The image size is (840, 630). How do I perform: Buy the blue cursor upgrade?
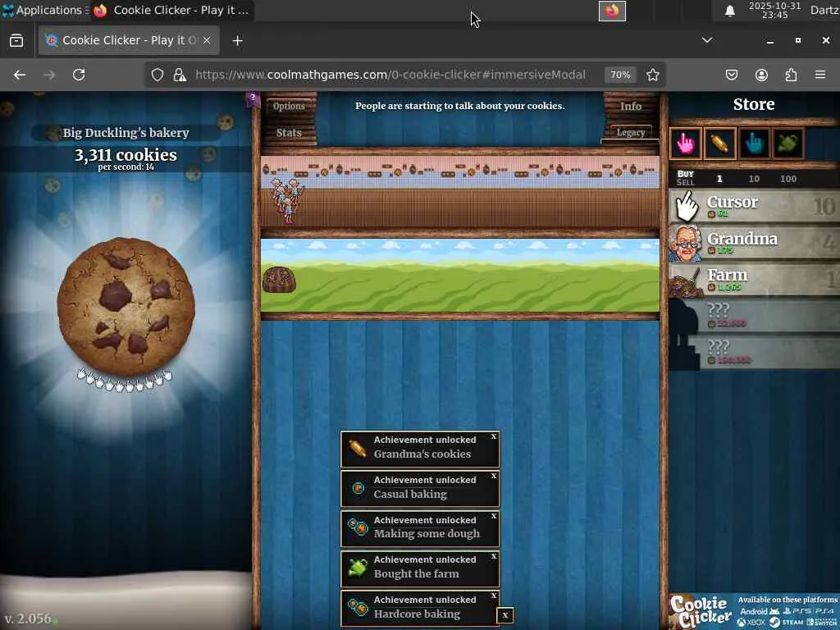(x=754, y=144)
